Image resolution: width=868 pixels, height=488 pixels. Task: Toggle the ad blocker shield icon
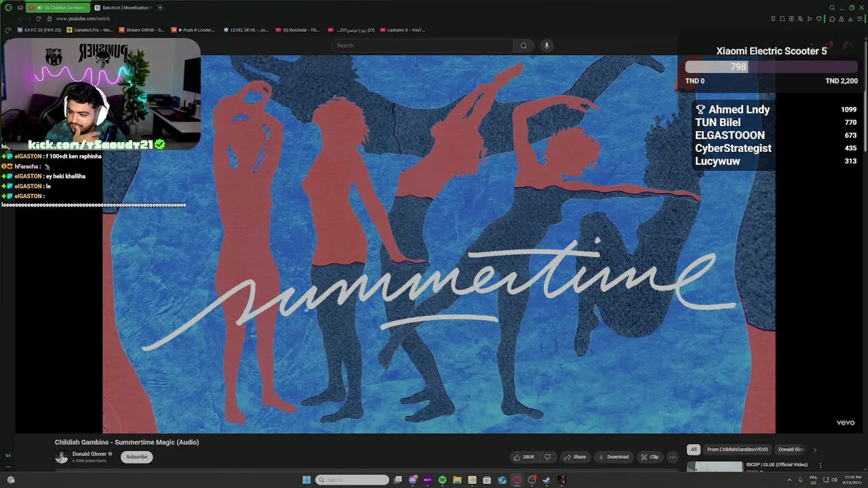pos(791,18)
